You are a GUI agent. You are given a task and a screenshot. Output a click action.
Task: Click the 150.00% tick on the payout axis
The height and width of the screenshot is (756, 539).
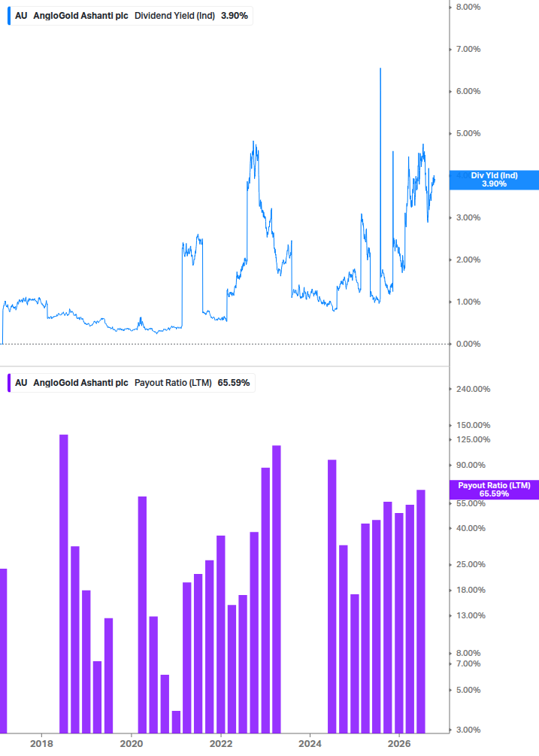pos(473,425)
